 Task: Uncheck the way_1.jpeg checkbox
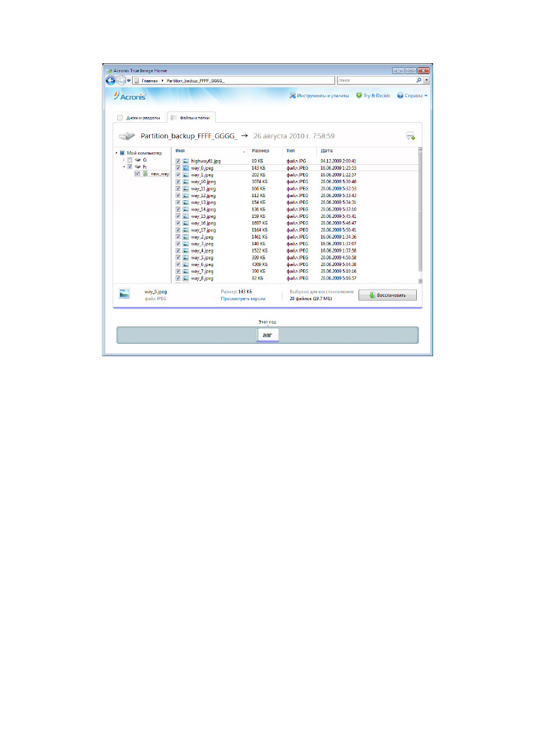[178, 175]
